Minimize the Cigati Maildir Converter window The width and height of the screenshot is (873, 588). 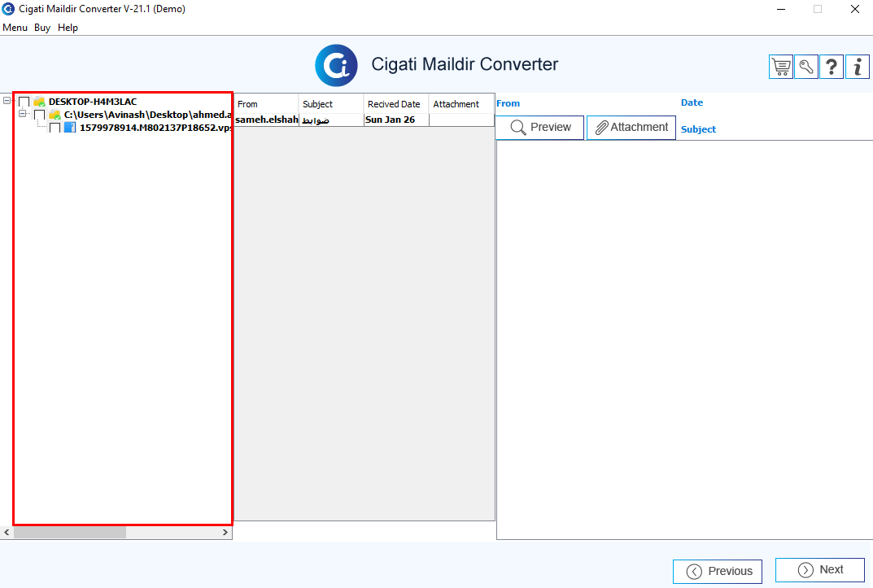pos(781,9)
